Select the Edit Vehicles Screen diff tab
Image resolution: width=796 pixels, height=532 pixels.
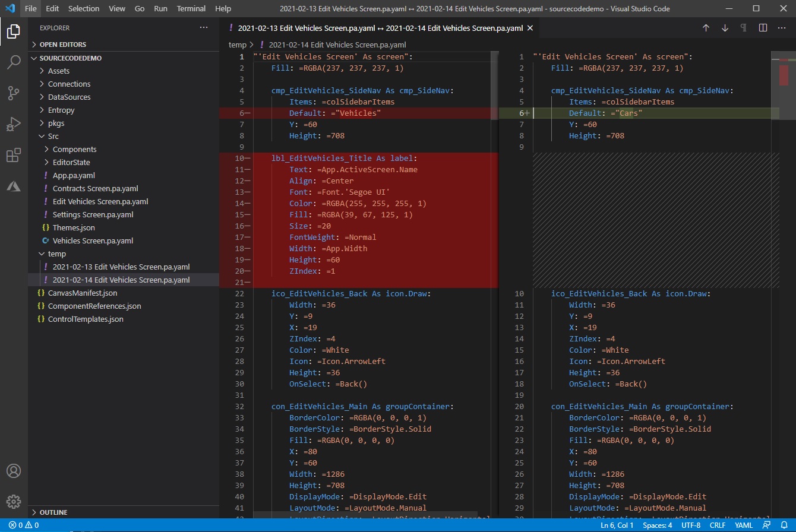(x=379, y=28)
